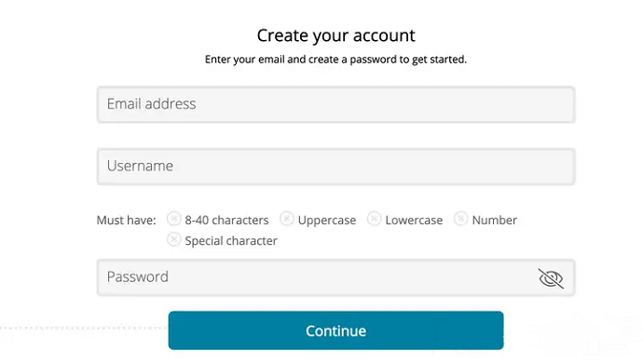The width and height of the screenshot is (643, 364).
Task: Click the "Special character" requirement text
Action: (x=231, y=241)
